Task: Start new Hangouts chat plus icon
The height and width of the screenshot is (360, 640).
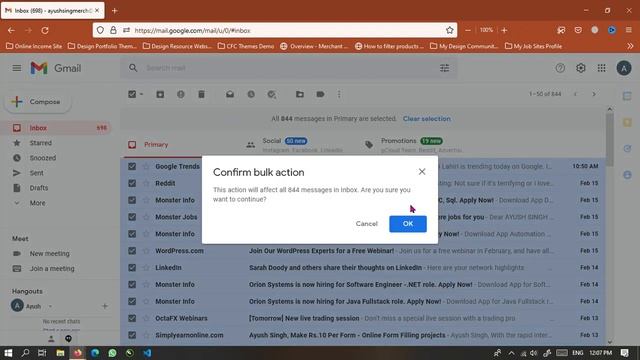Action: coord(104,306)
